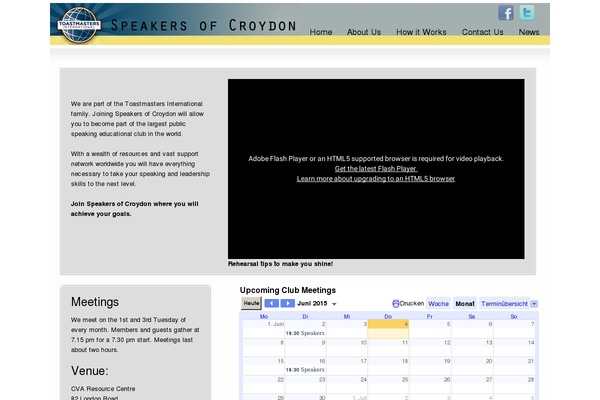Open the Twitter icon link
This screenshot has width=600, height=400.
[x=527, y=13]
